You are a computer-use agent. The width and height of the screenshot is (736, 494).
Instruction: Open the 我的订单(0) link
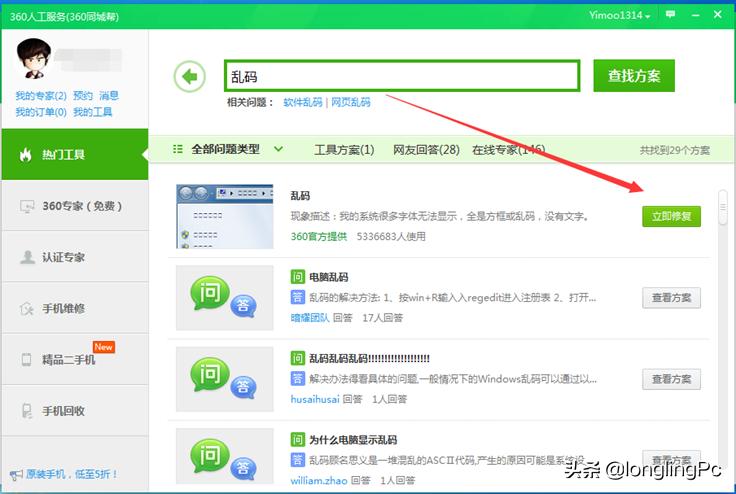[x=41, y=112]
